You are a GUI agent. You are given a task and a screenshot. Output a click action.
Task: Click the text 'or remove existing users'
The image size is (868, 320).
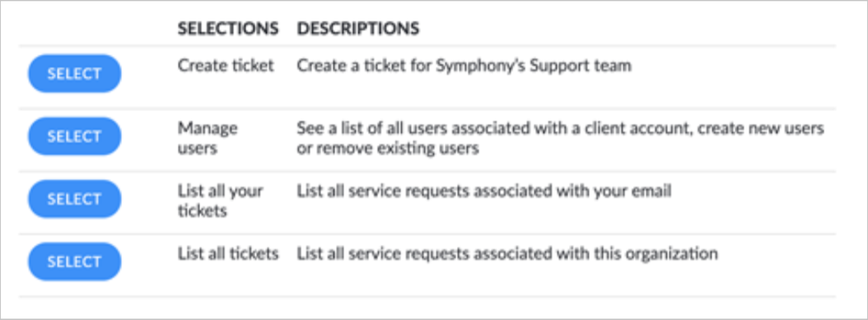388,148
